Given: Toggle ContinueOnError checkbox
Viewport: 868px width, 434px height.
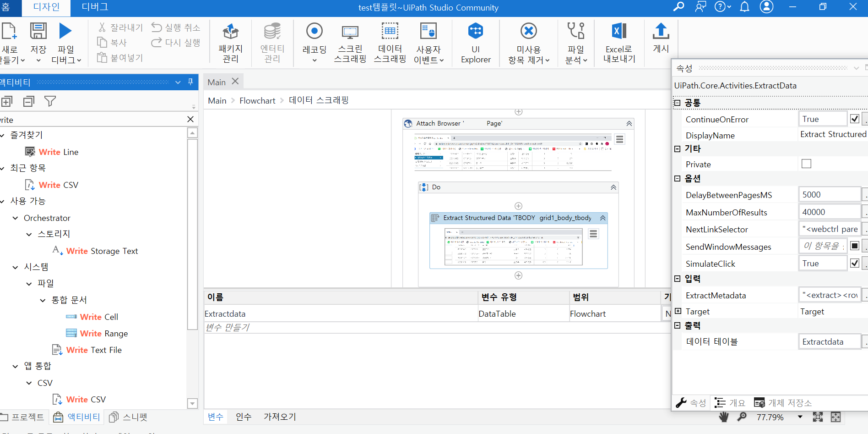Looking at the screenshot, I should coord(854,119).
